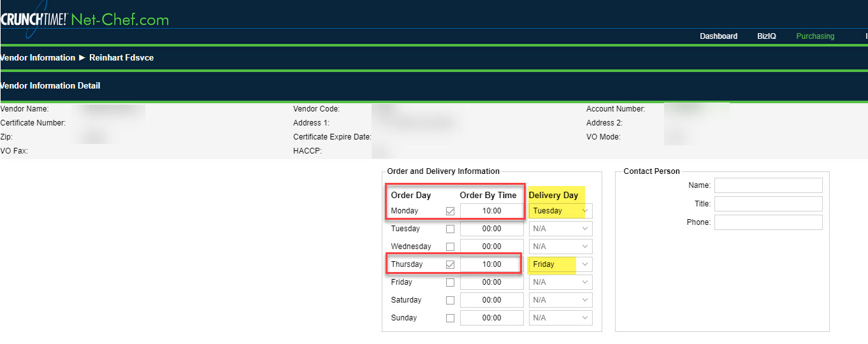Open the BizIQ menu

pos(767,36)
